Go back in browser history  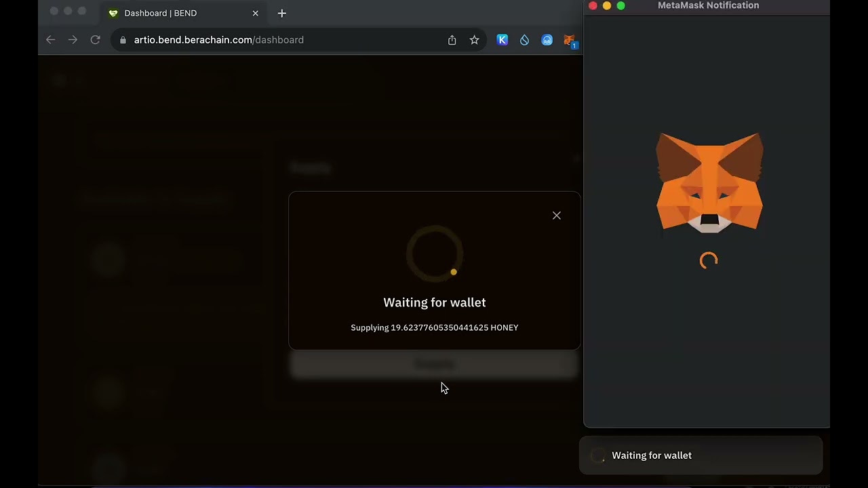tap(51, 40)
